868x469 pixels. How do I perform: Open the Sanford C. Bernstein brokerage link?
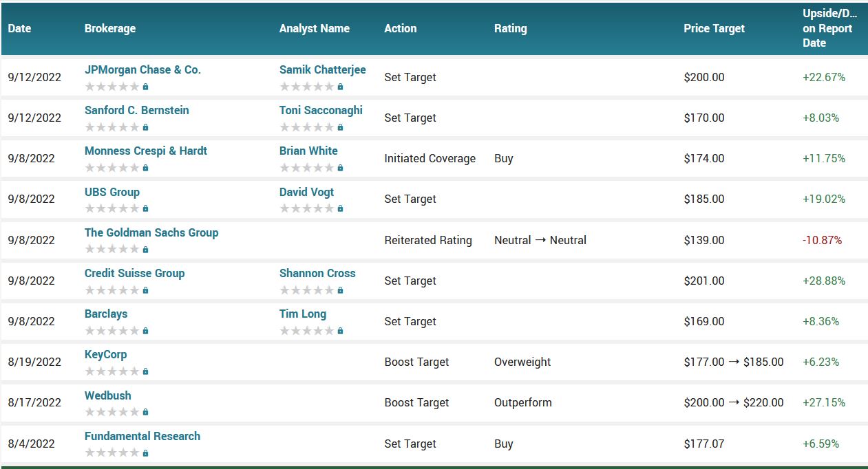(x=136, y=111)
